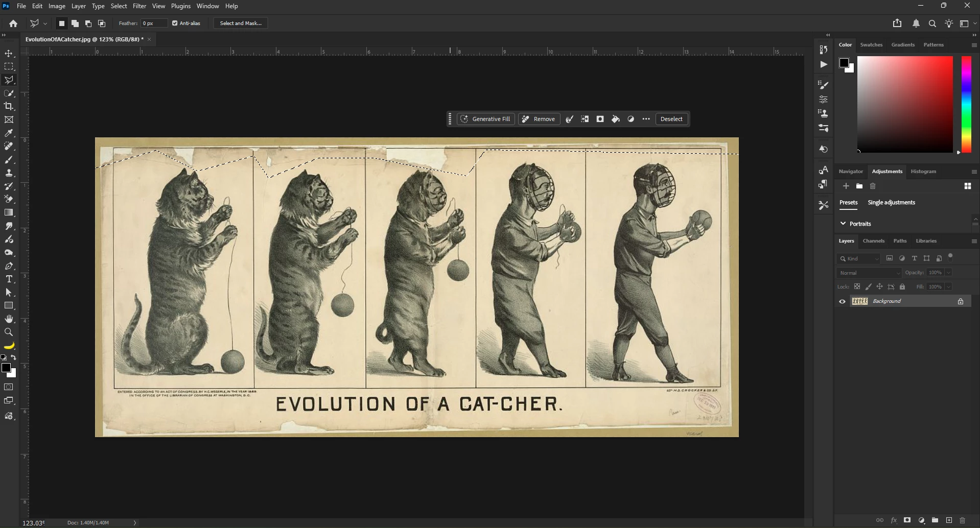Image resolution: width=980 pixels, height=528 pixels.
Task: Select the Hand tool
Action: (9, 319)
